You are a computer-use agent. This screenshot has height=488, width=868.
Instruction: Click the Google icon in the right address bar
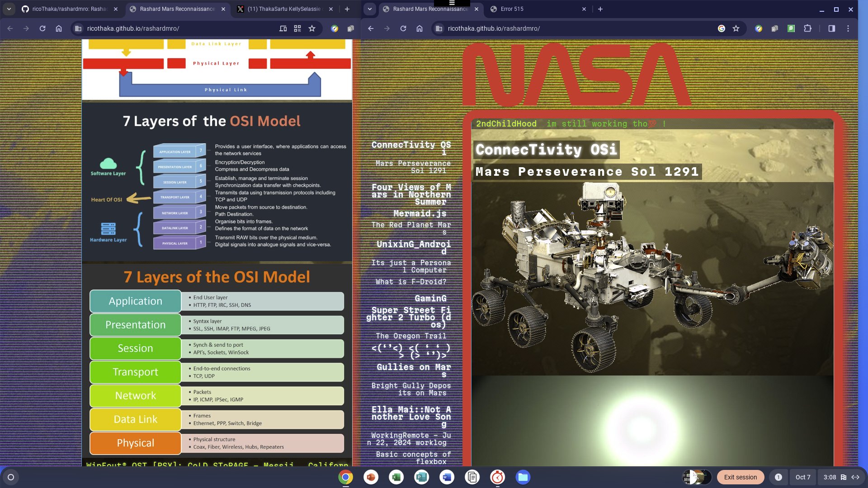pyautogui.click(x=722, y=28)
